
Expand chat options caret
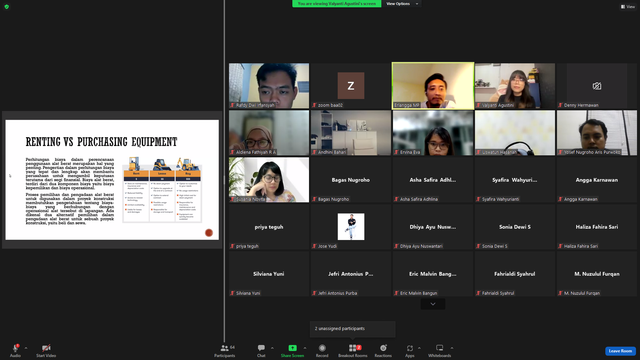click(x=272, y=348)
